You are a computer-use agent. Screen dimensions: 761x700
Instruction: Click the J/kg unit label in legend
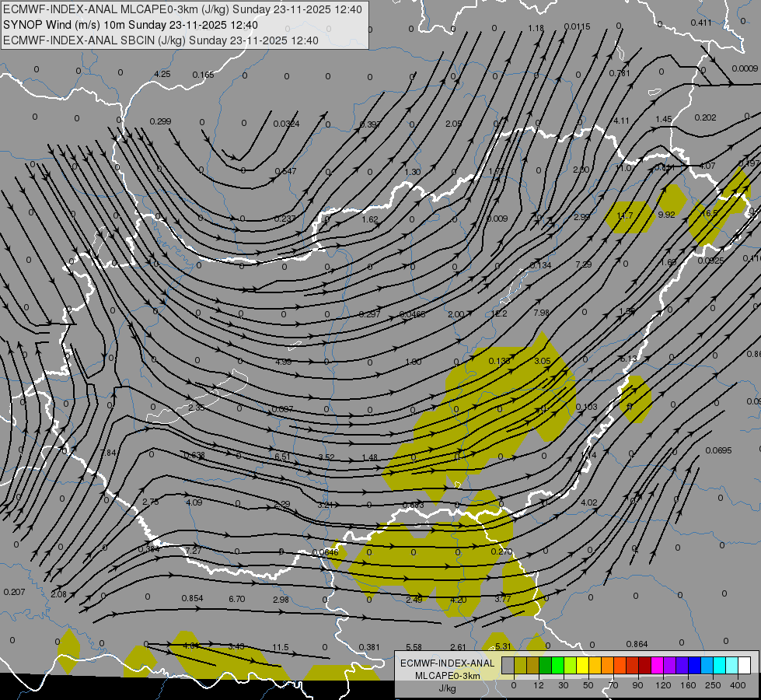[447, 689]
